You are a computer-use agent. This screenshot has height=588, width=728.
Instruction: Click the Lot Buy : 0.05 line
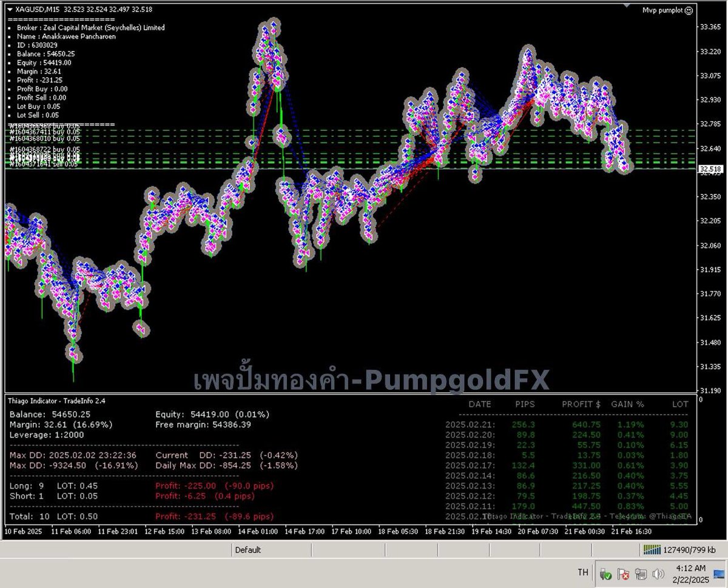[38, 106]
